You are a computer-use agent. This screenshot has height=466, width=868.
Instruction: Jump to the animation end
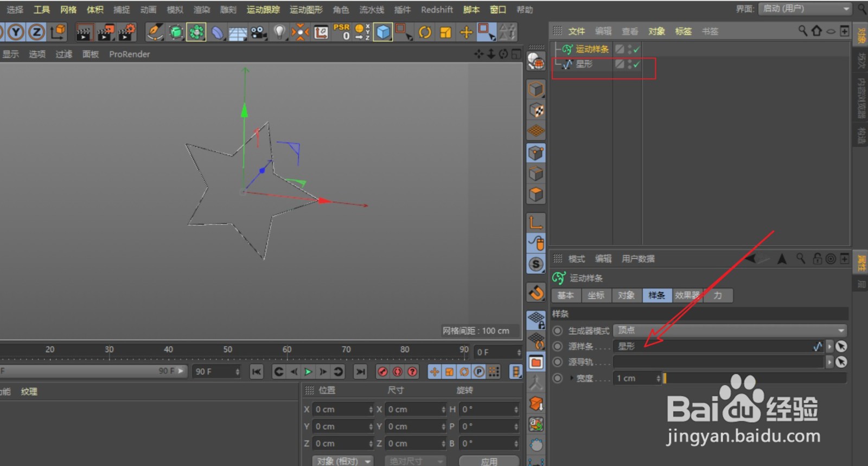360,372
